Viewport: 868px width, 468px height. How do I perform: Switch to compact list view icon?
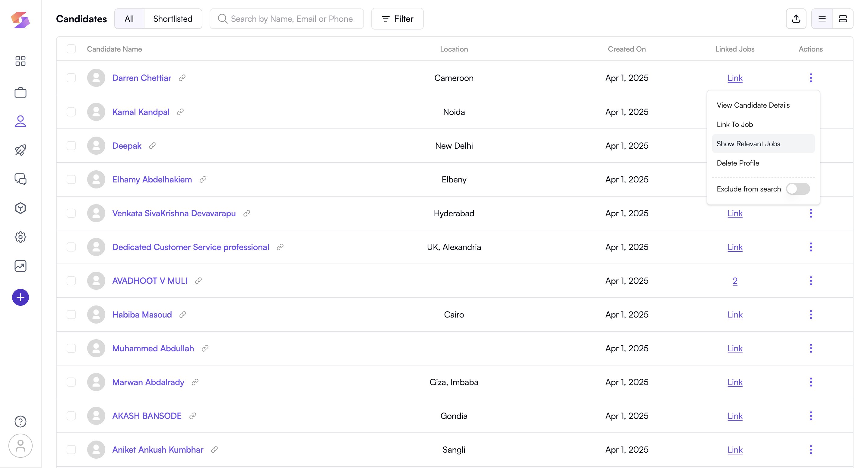tap(822, 18)
